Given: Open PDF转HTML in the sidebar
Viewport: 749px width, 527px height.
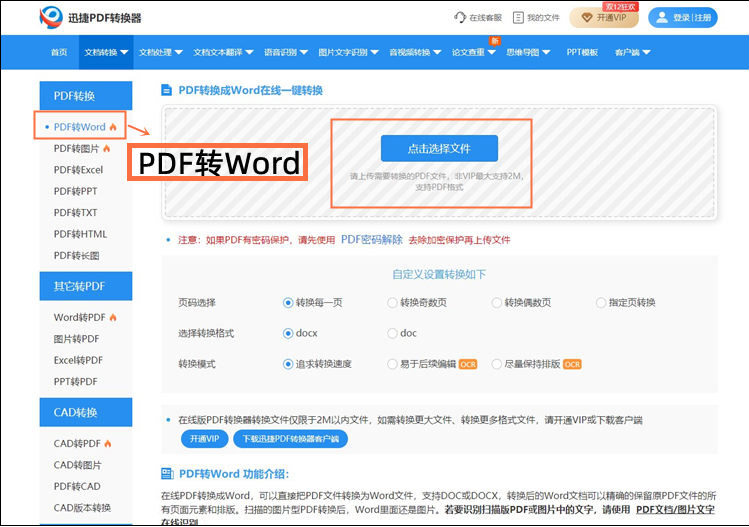Looking at the screenshot, I should click(80, 234).
